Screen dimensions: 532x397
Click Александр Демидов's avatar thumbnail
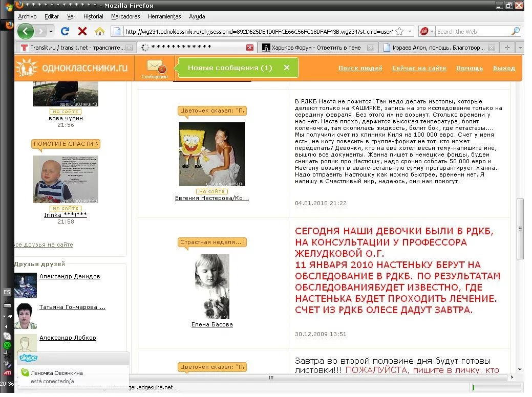[x=26, y=286]
